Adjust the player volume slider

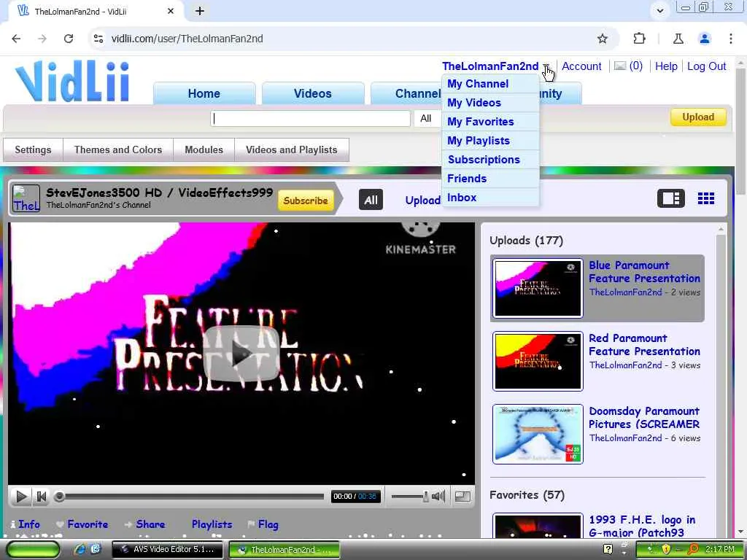coord(409,497)
